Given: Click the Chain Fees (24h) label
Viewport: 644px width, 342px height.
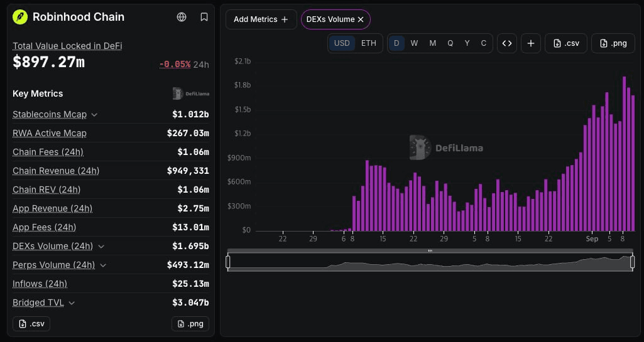Looking at the screenshot, I should pyautogui.click(x=48, y=152).
